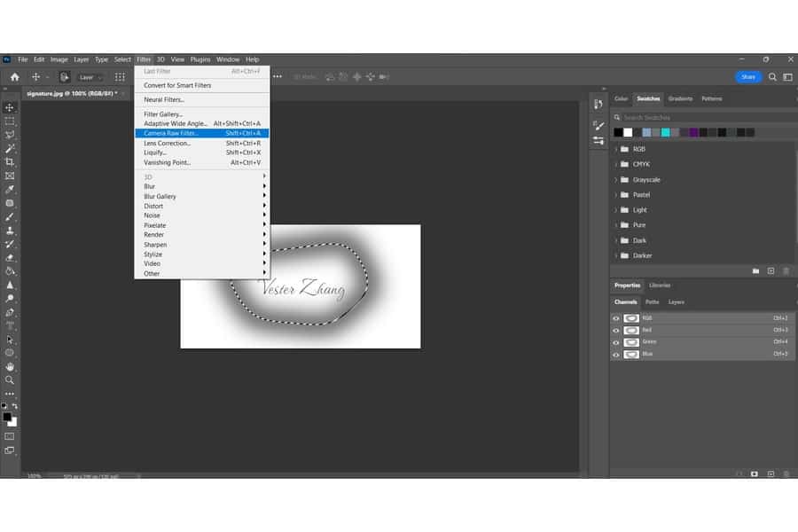Toggle Quick Mask mode icon
The image size is (798, 532).
[x=10, y=437]
